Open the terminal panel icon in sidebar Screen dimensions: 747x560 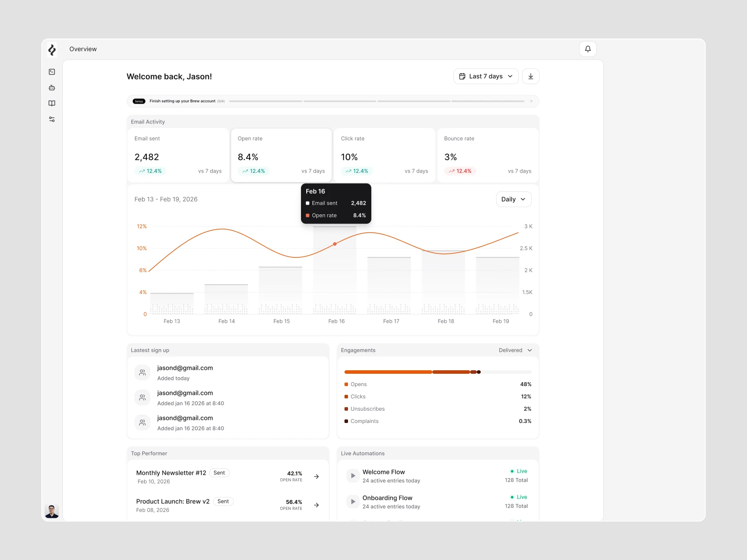(x=52, y=72)
